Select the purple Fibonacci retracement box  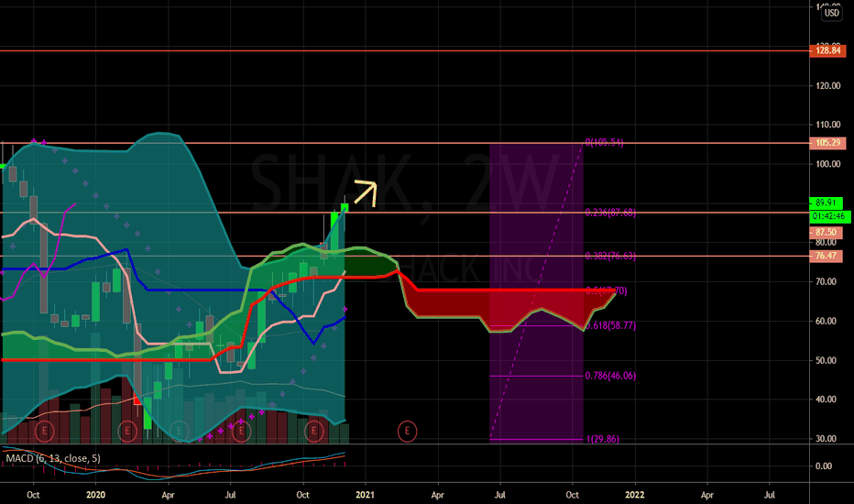click(536, 292)
